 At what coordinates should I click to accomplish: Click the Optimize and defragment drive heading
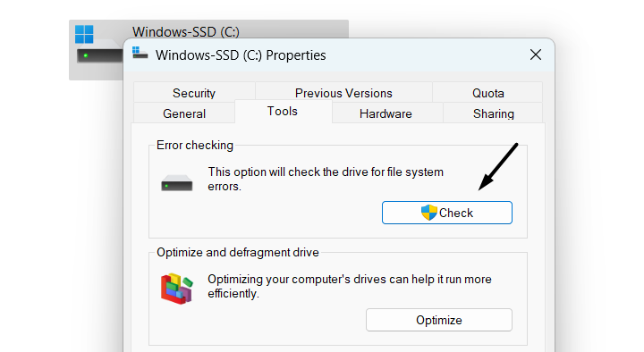click(238, 252)
